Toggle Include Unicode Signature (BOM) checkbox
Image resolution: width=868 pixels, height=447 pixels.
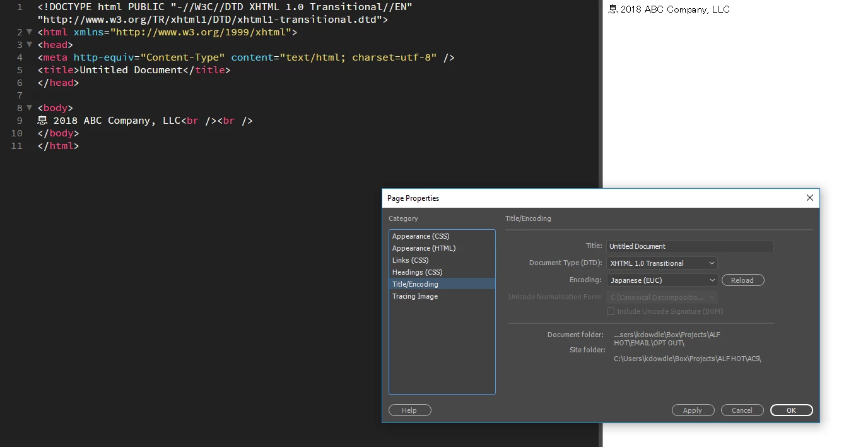pos(611,311)
